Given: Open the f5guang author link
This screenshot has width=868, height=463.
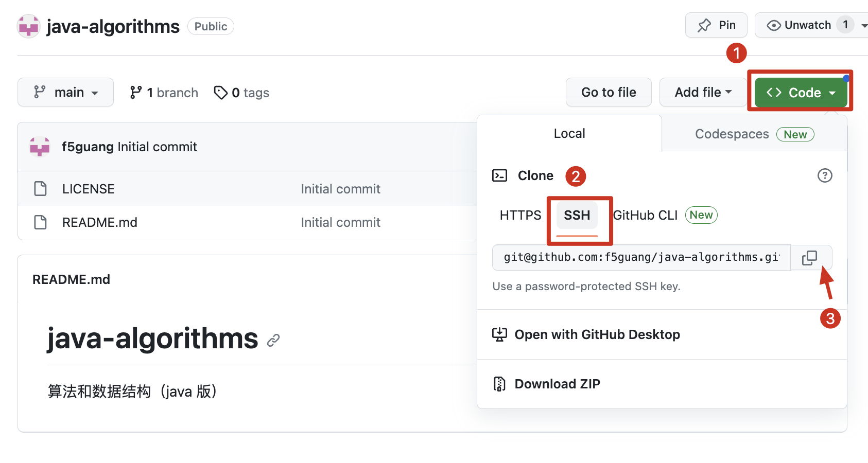Looking at the screenshot, I should [88, 147].
